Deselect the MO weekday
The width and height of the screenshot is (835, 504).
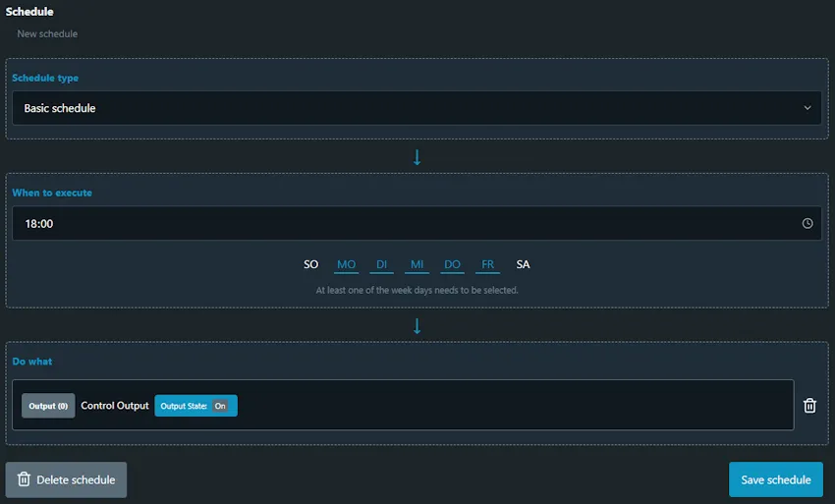click(x=346, y=264)
